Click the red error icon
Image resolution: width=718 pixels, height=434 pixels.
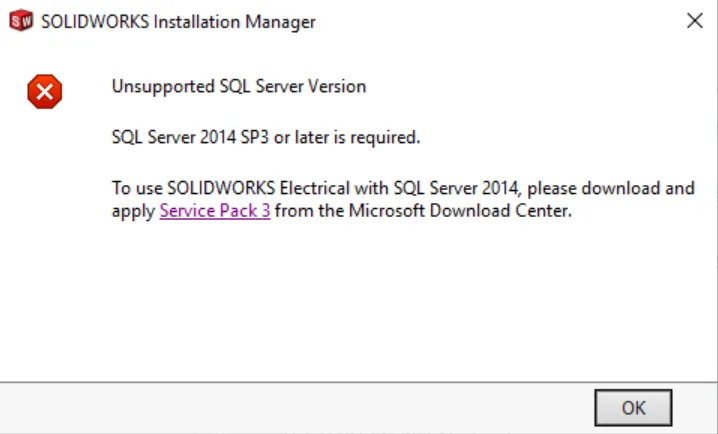[x=44, y=92]
